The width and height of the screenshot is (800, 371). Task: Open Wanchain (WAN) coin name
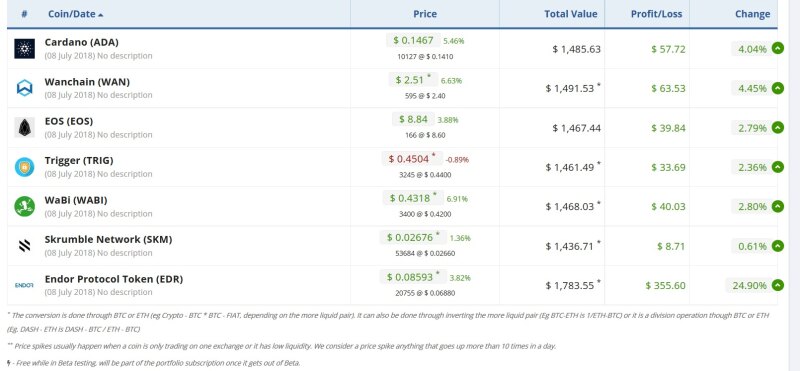(x=87, y=82)
